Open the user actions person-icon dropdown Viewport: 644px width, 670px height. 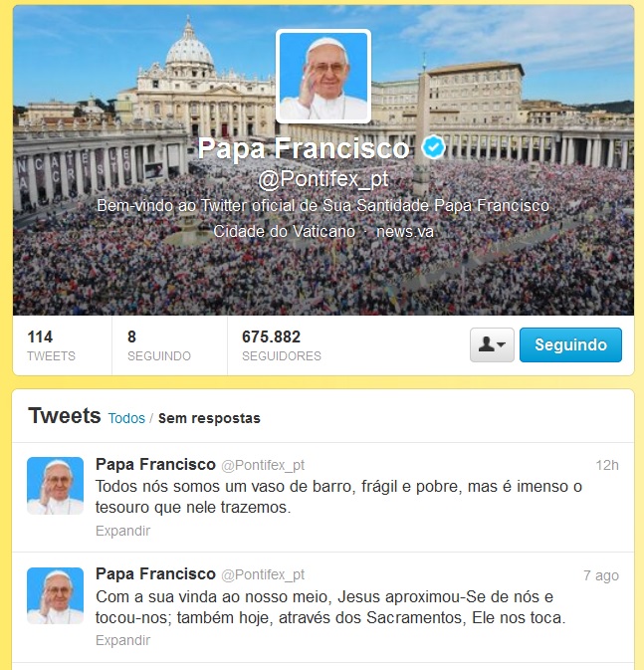pos(492,344)
